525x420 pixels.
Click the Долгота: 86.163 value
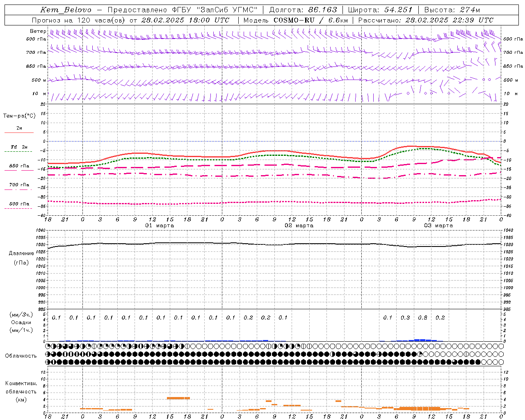303,10
